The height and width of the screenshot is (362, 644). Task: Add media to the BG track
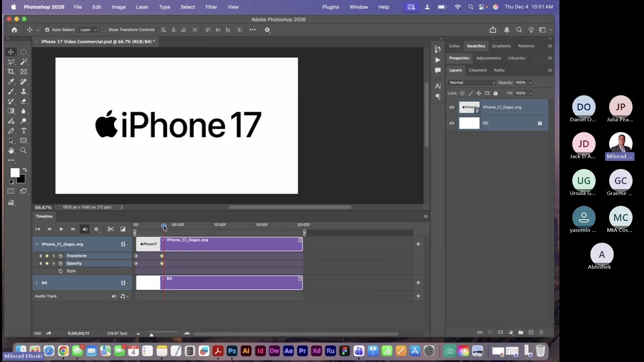click(418, 283)
